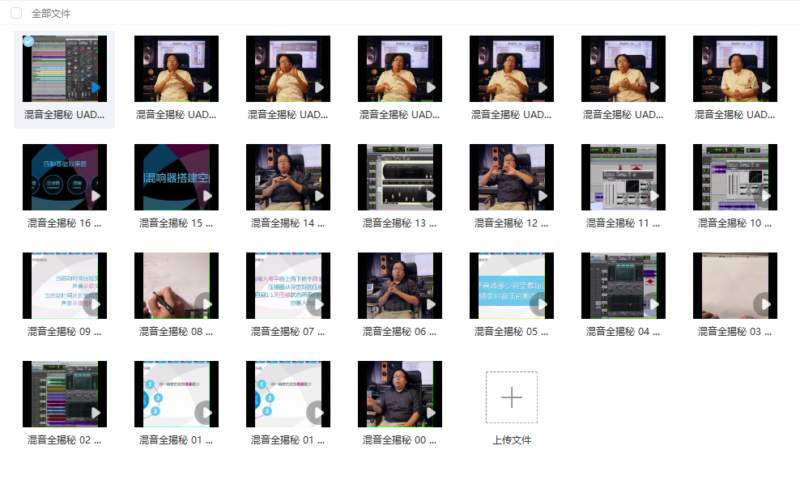Select the 混音全揭秘 02 video thumbnail
The height and width of the screenshot is (488, 800).
pyautogui.click(x=64, y=394)
